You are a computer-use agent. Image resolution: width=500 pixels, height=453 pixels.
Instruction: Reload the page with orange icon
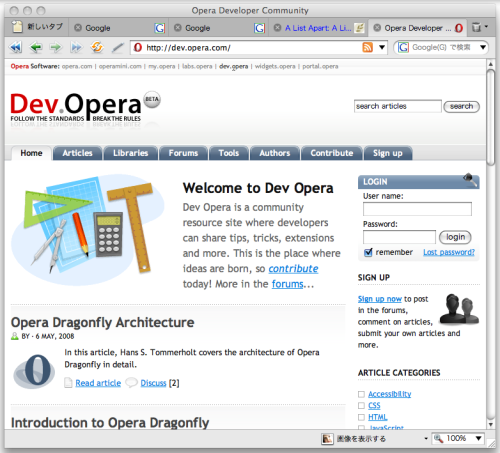point(97,47)
